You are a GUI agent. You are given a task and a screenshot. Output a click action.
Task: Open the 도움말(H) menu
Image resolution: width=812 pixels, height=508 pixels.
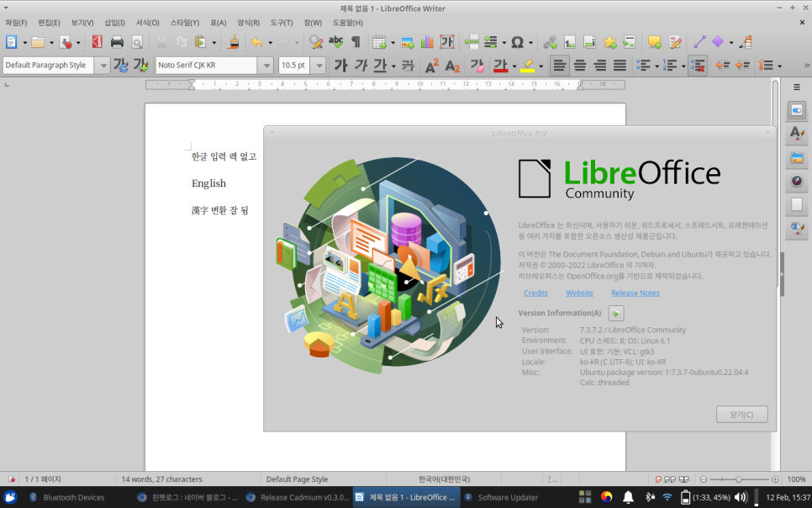(347, 23)
